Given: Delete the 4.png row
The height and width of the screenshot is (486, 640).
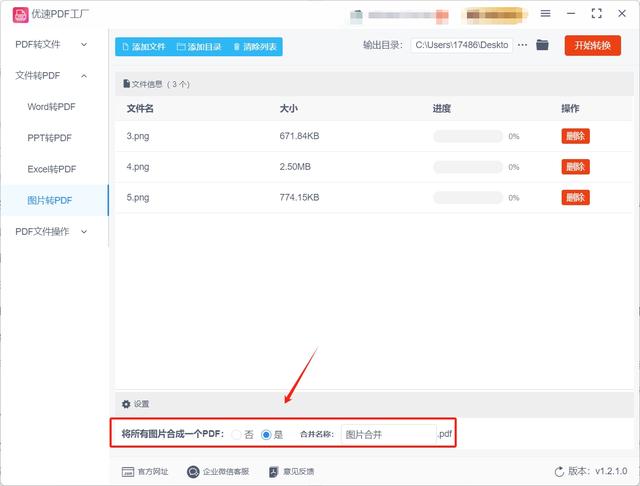Looking at the screenshot, I should [x=576, y=166].
